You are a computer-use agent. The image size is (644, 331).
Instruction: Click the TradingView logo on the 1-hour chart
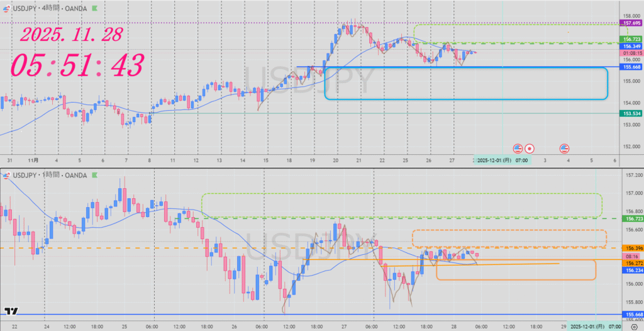(x=11, y=311)
